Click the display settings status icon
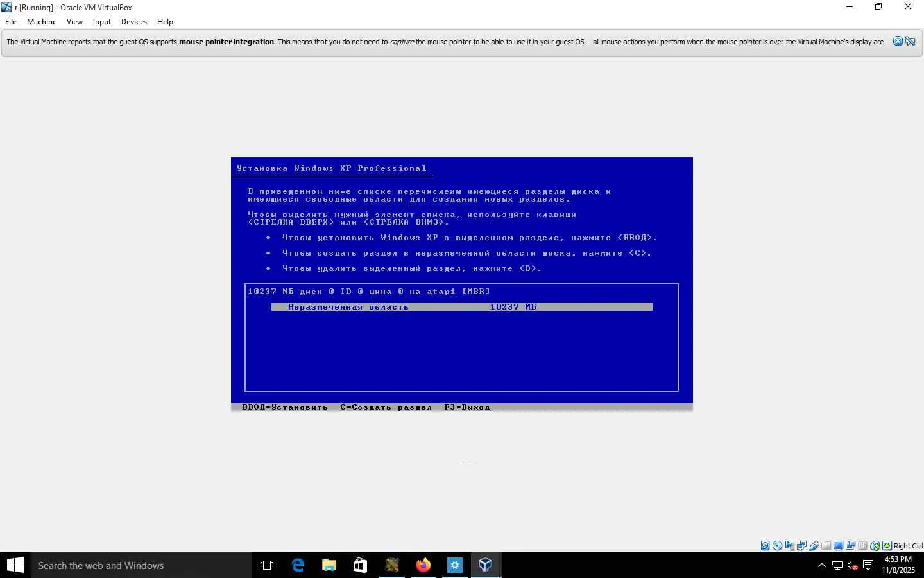This screenshot has height=578, width=924. click(839, 546)
